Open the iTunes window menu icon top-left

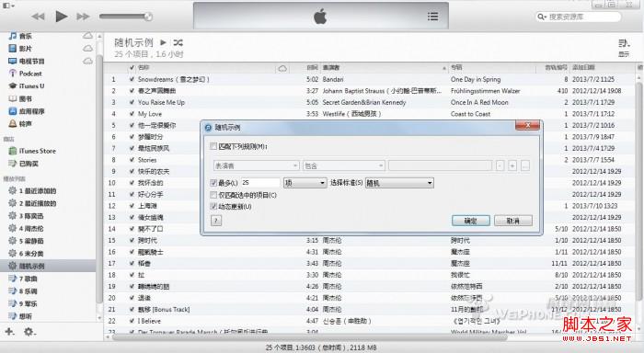(x=8, y=6)
